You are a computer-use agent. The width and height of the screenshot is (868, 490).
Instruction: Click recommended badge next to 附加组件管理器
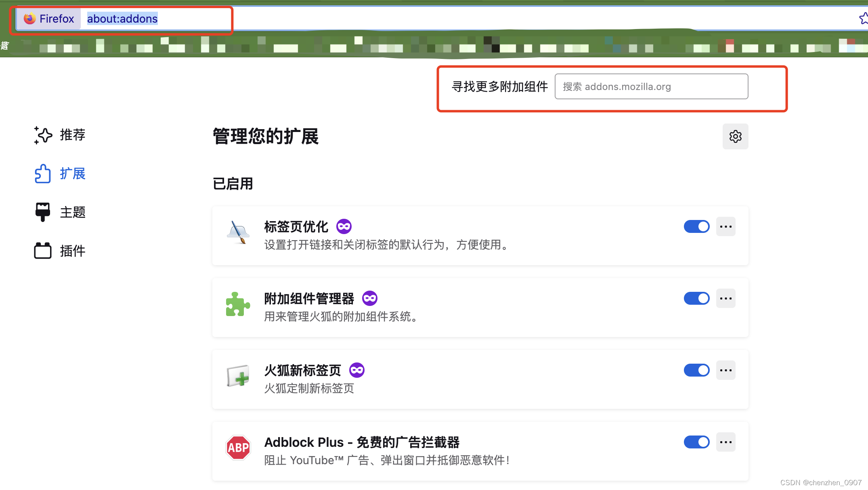(370, 298)
